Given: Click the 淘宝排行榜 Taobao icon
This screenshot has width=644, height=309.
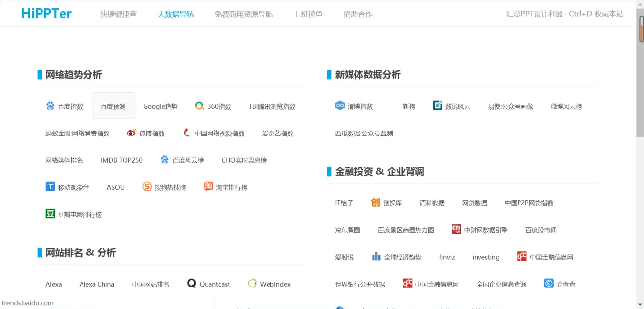Looking at the screenshot, I should point(208,186).
